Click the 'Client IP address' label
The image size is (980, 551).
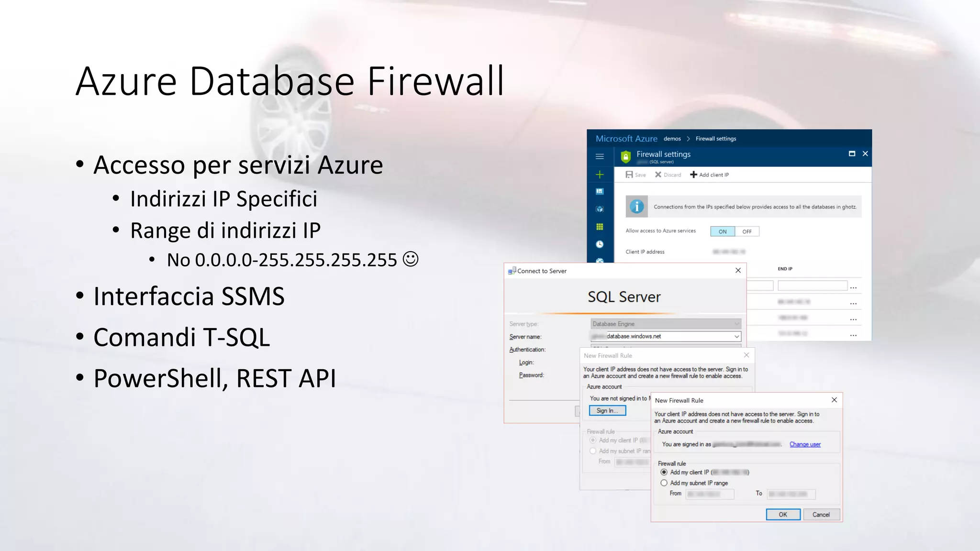point(645,252)
